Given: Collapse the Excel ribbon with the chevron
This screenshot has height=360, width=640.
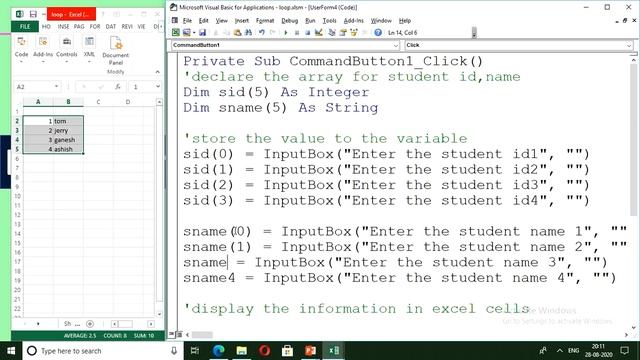Looking at the screenshot, I should 158,72.
